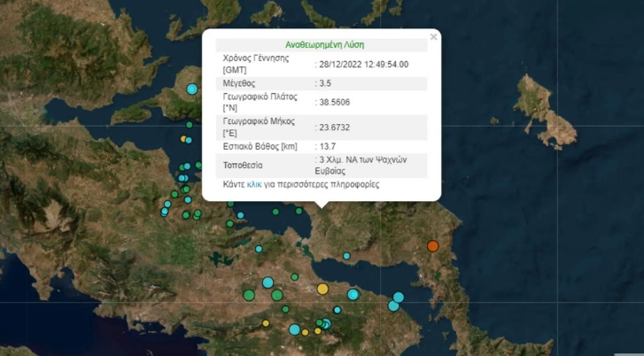The image size is (644, 356).
Task: Select large cyan marker left of Μέγεθος row
Action: click(192, 89)
